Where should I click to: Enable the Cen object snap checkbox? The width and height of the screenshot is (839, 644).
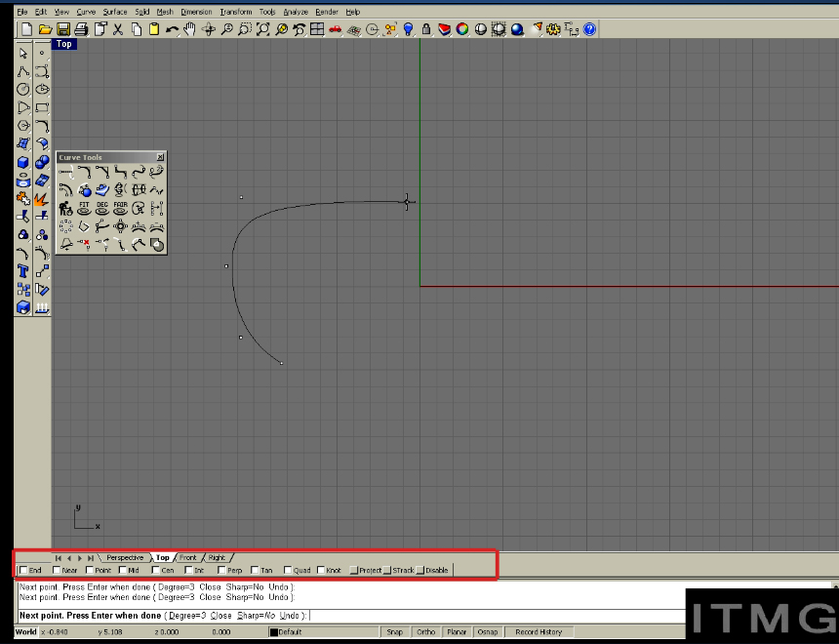pos(156,570)
